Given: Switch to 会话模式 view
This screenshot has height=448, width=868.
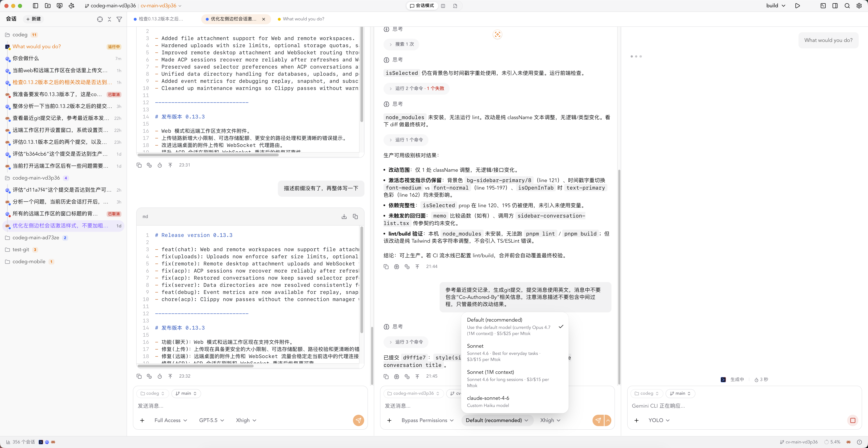Looking at the screenshot, I should 422,6.
